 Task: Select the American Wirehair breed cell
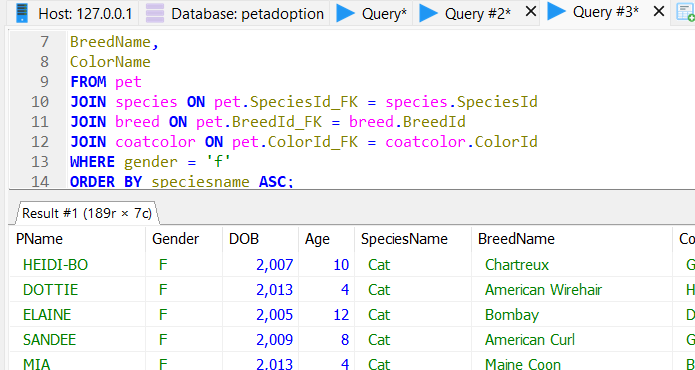572,290
